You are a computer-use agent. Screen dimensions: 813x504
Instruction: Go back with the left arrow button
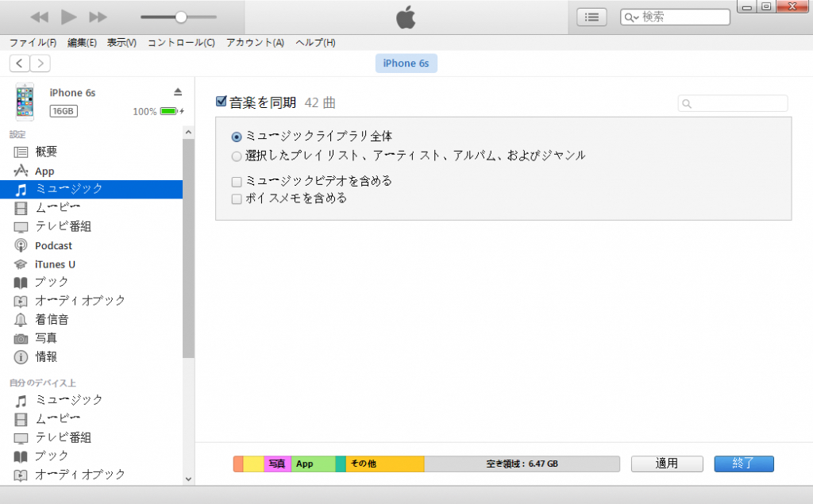[20, 63]
